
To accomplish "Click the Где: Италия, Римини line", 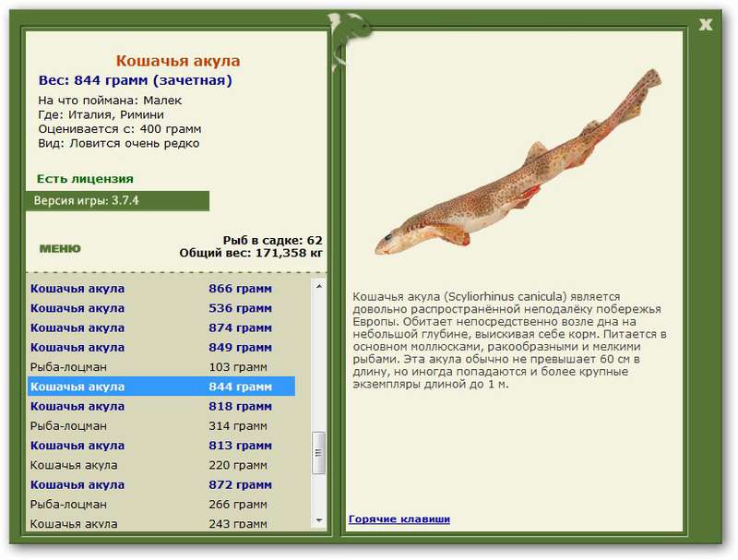I will (x=101, y=114).
